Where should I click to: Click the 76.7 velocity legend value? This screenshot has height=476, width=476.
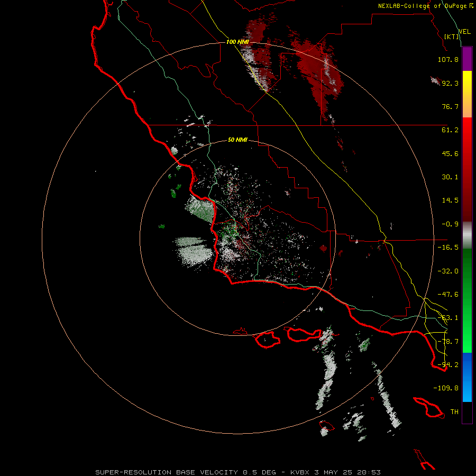pos(450,106)
